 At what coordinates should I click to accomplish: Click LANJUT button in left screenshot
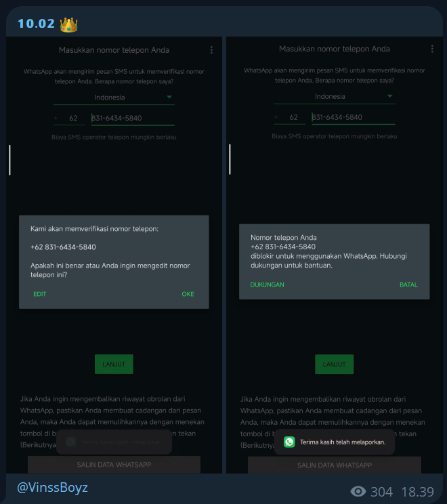coord(114,364)
